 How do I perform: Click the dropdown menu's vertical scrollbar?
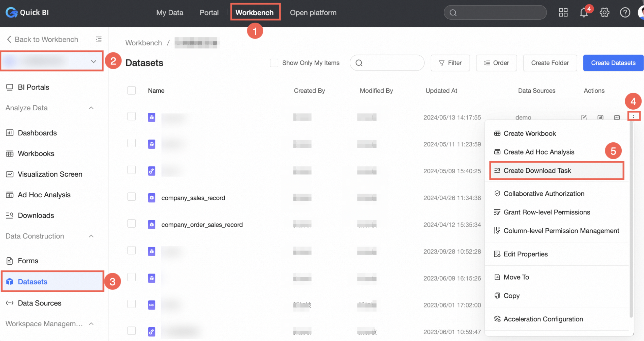(631, 218)
